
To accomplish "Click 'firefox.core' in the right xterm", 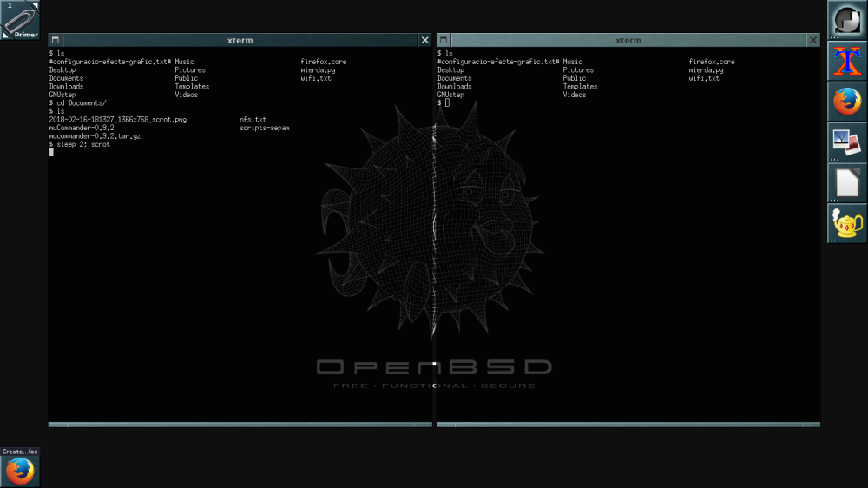I will pos(712,62).
